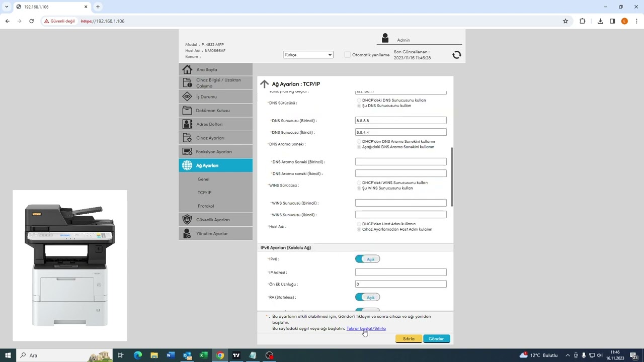Open the Adres Defteri menu
Viewport: 644px width, 362px height.
click(216, 124)
